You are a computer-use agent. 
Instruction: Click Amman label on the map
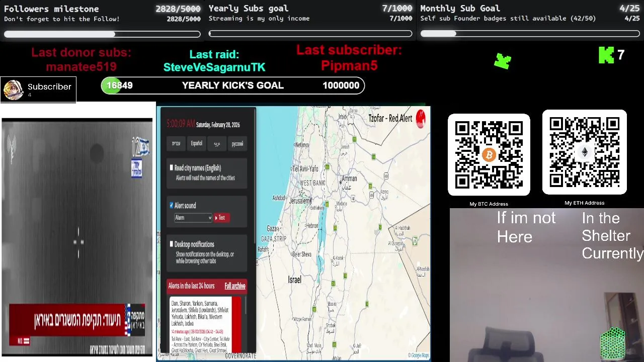(x=349, y=178)
